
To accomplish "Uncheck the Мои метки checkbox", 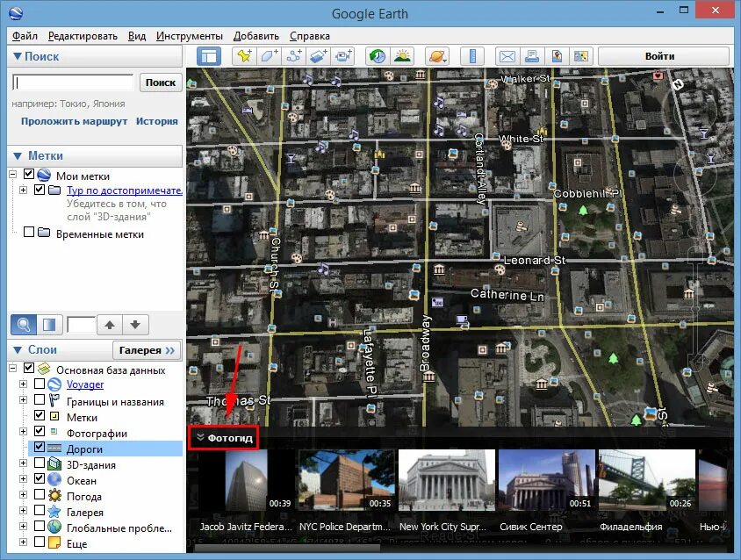I will point(29,174).
